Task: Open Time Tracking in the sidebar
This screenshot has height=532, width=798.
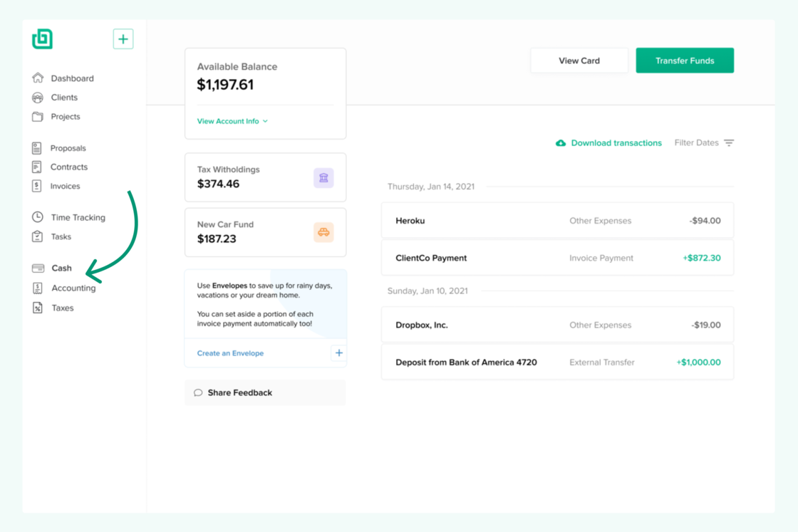Action: click(x=78, y=218)
